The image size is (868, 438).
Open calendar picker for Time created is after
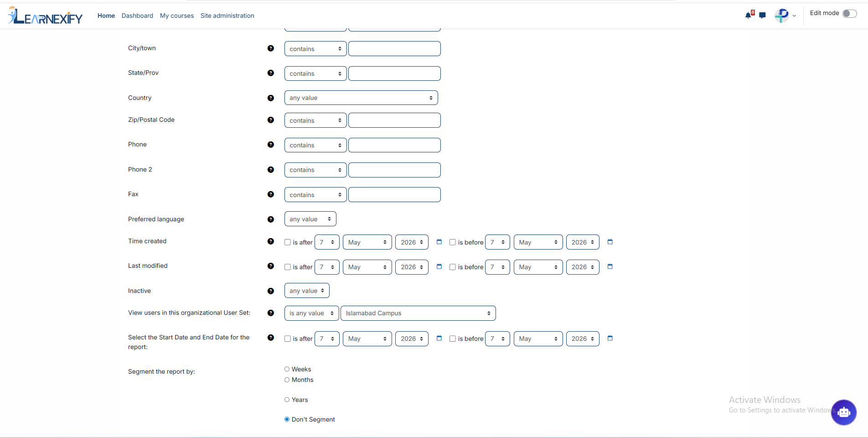(x=439, y=242)
